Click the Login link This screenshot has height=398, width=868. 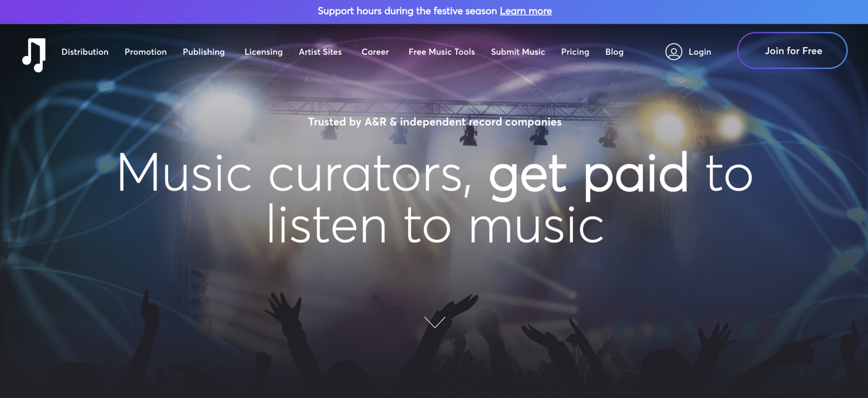(700, 52)
